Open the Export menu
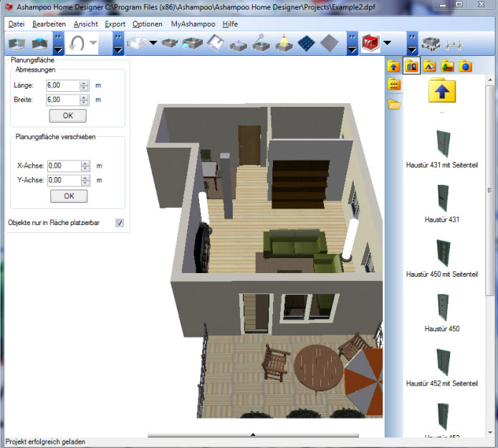Image resolution: width=498 pixels, height=448 pixels. coord(115,24)
